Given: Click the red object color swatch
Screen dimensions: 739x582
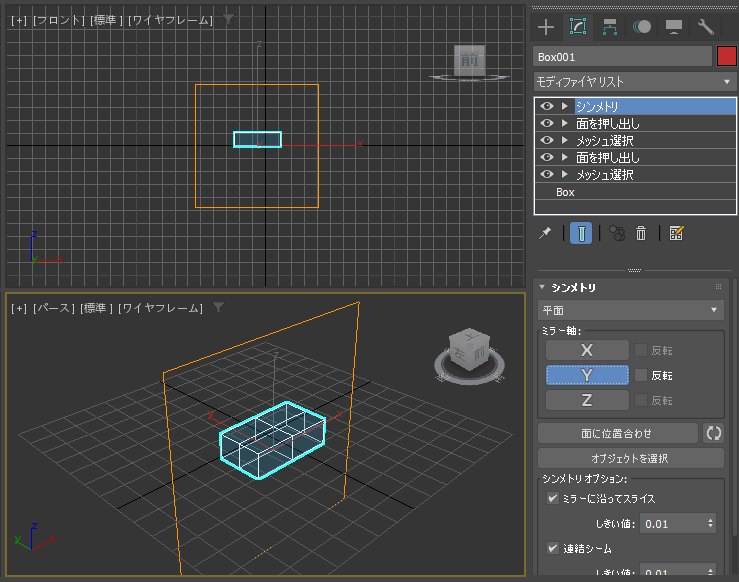Looking at the screenshot, I should point(726,57).
